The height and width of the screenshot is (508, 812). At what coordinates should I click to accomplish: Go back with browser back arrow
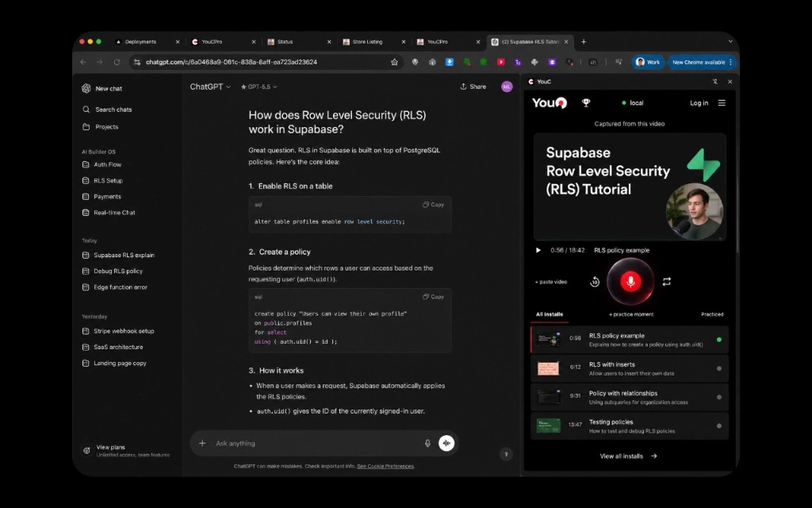[83, 62]
